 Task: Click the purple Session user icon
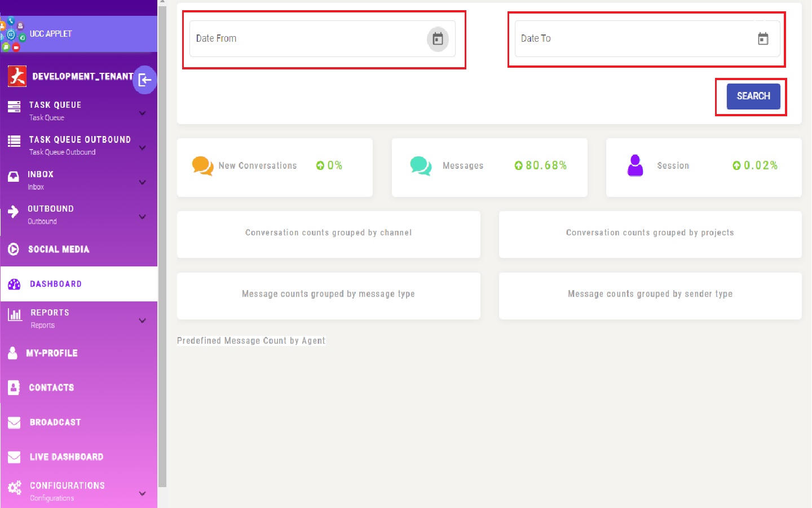pyautogui.click(x=636, y=165)
